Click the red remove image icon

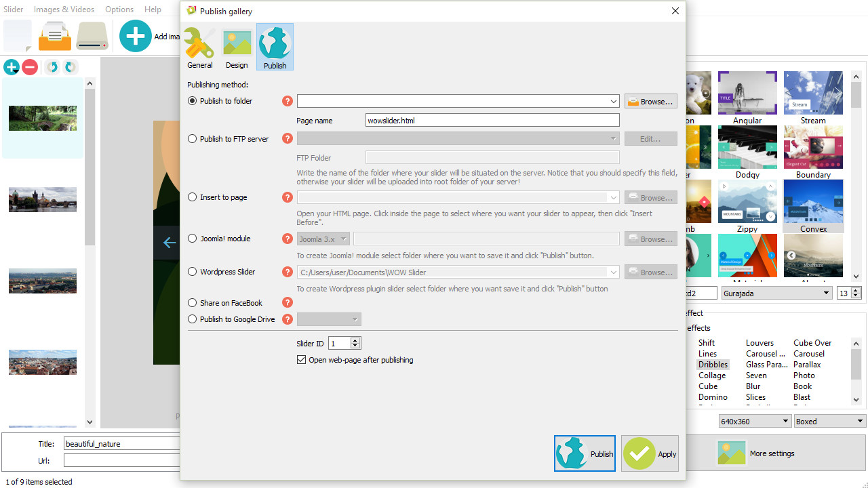pyautogui.click(x=30, y=67)
